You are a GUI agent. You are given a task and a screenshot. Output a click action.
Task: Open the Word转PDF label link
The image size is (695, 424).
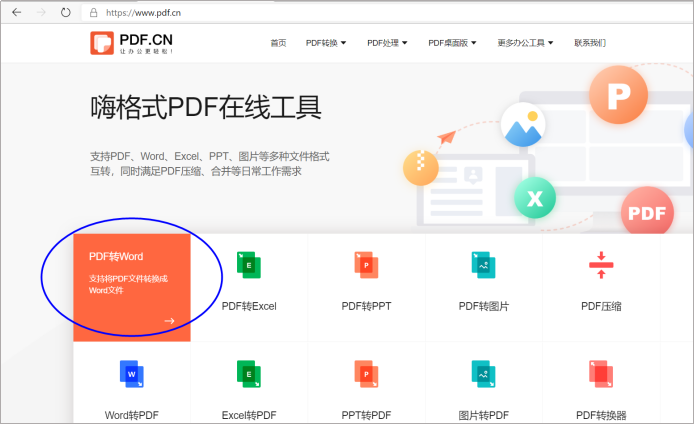[x=132, y=415]
